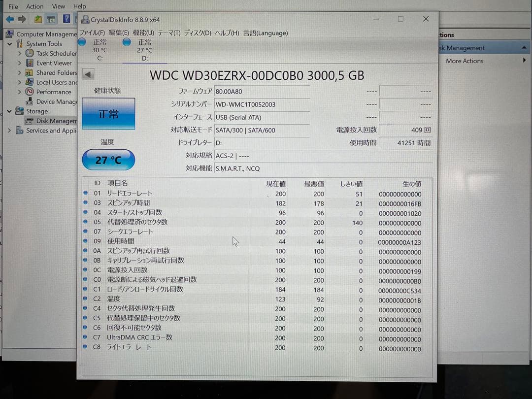Click the Show/Hide Console Tree toolbar icon

click(x=51, y=19)
